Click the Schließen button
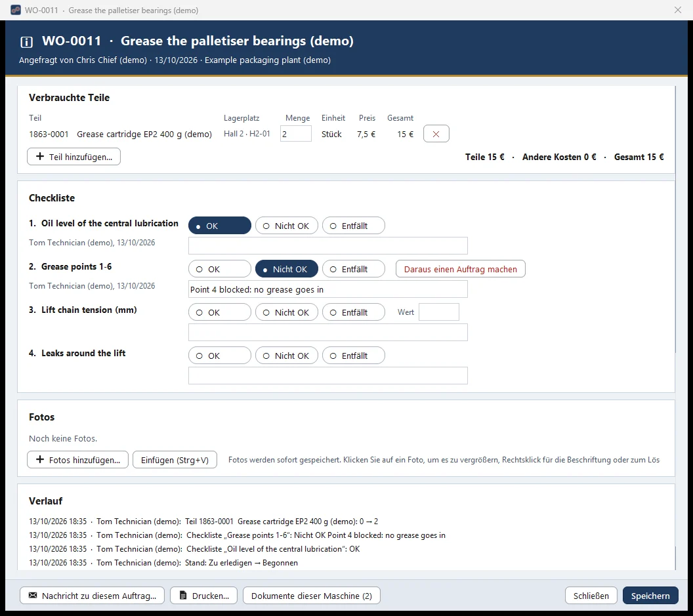Screen dimensions: 693x616 591,595
